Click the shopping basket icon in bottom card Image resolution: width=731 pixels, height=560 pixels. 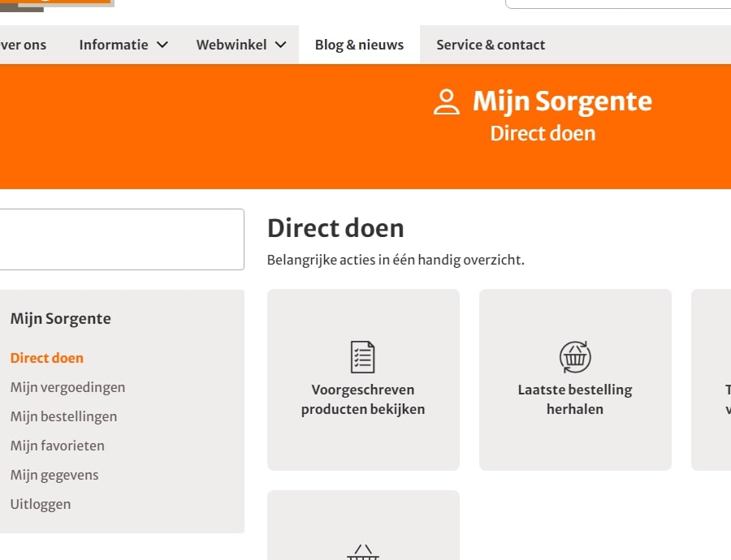(x=363, y=553)
